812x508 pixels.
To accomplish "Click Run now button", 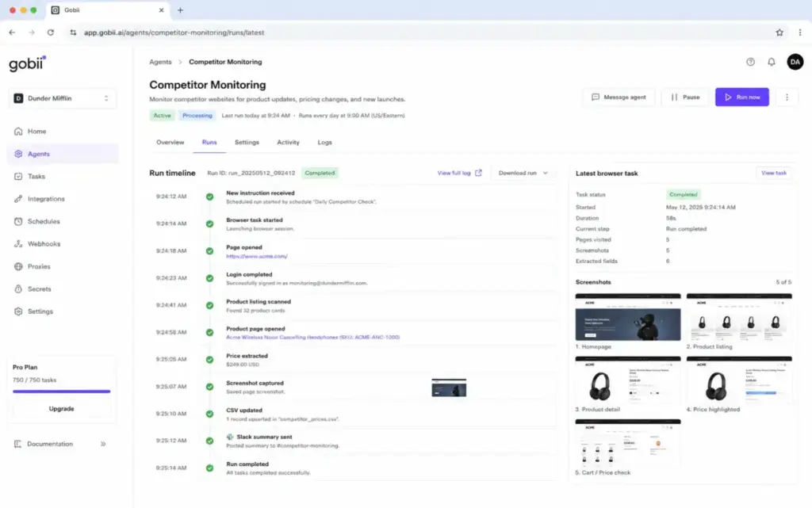I will click(742, 97).
